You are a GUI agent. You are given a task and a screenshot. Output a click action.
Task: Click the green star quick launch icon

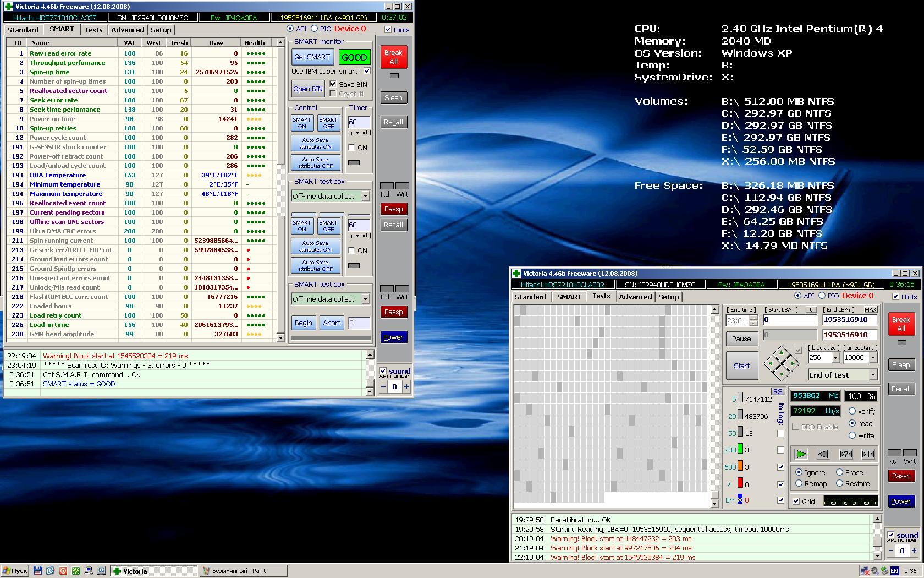(75, 571)
